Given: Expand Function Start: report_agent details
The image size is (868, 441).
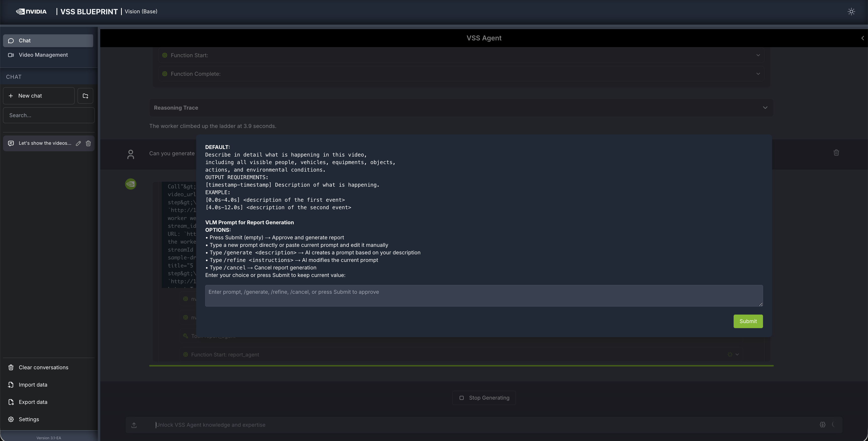Looking at the screenshot, I should 738,354.
